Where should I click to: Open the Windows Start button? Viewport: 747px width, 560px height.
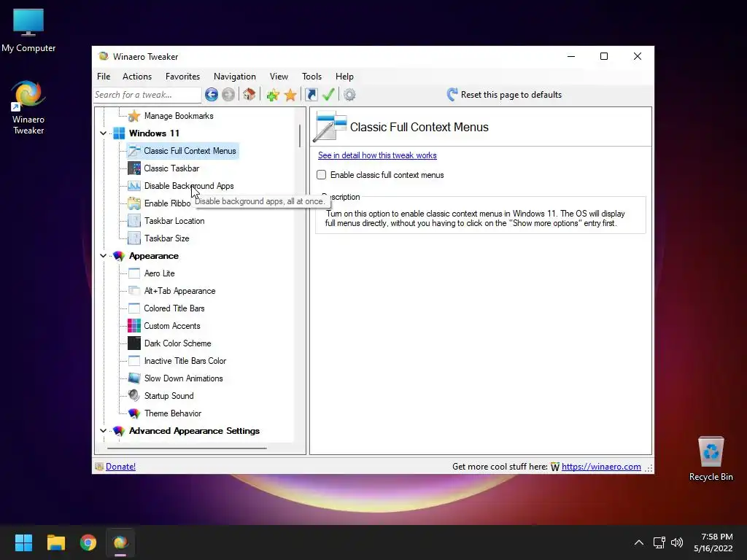[x=23, y=542]
